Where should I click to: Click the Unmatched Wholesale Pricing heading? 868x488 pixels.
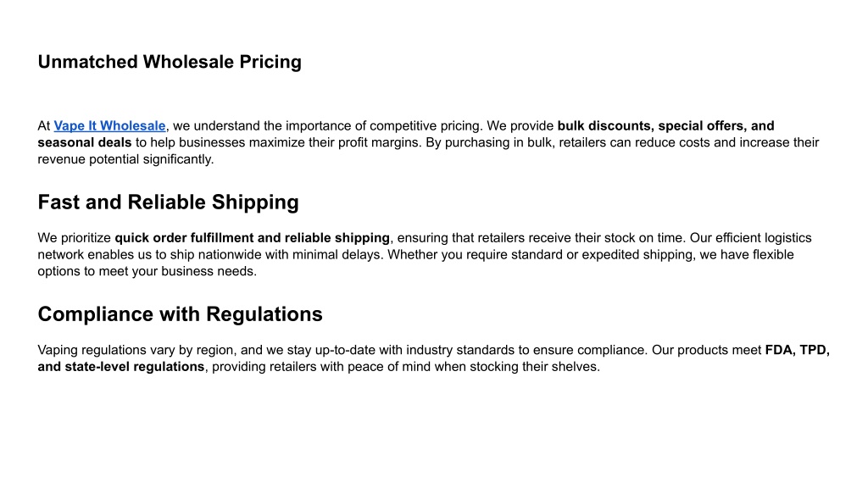pos(170,62)
